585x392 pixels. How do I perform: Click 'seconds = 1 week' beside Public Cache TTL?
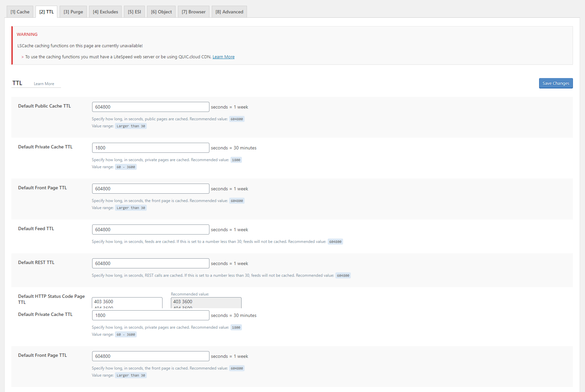click(x=230, y=107)
